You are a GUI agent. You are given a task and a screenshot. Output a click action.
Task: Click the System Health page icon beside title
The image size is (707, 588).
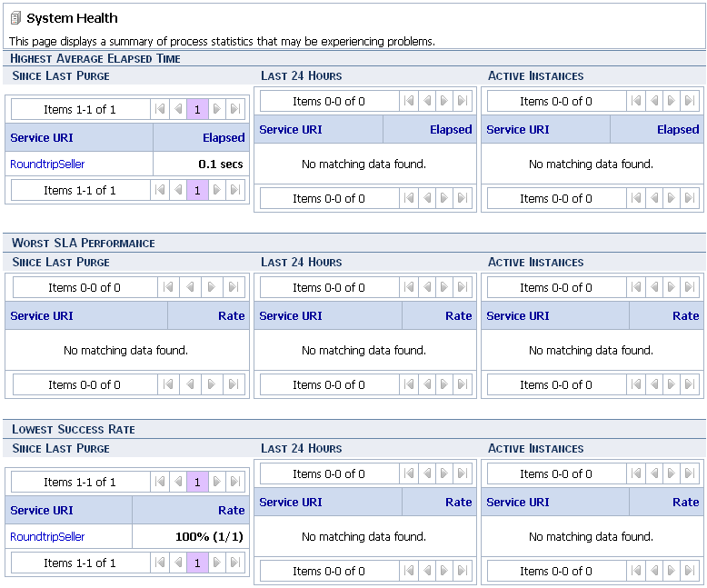(x=15, y=18)
